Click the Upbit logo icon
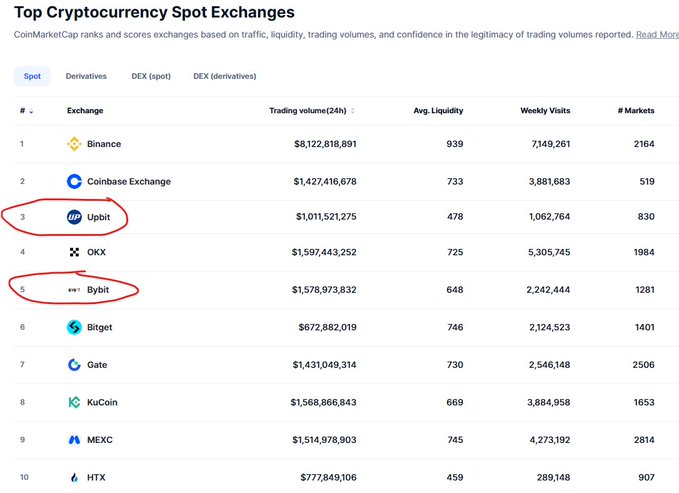Screen dimensions: 679x493 [74, 217]
